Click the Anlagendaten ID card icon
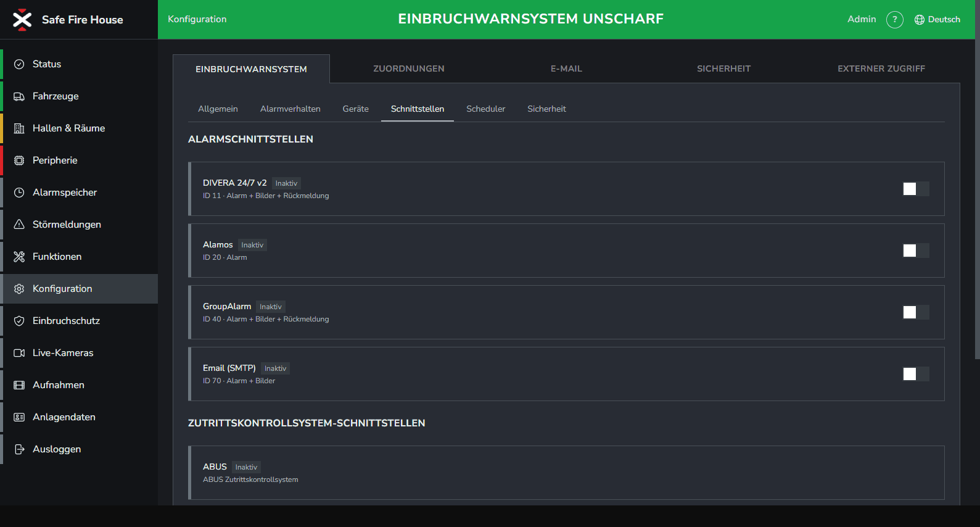This screenshot has height=527, width=980. (19, 417)
